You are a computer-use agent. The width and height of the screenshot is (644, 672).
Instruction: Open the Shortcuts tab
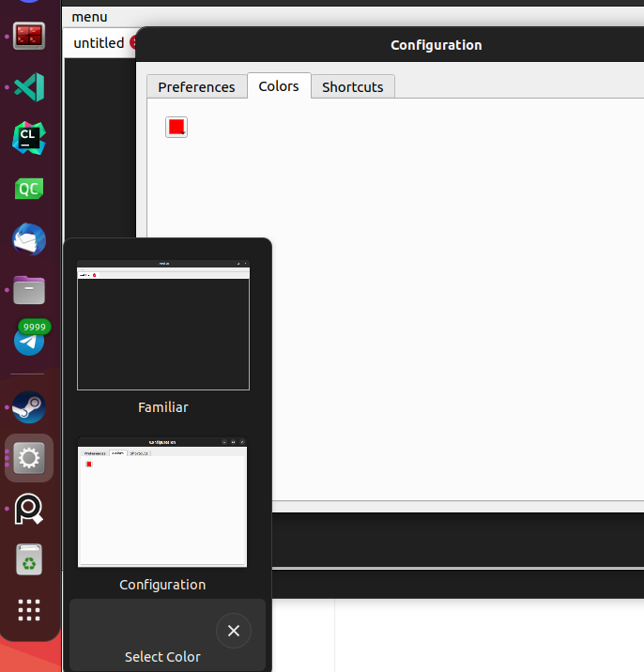coord(352,87)
